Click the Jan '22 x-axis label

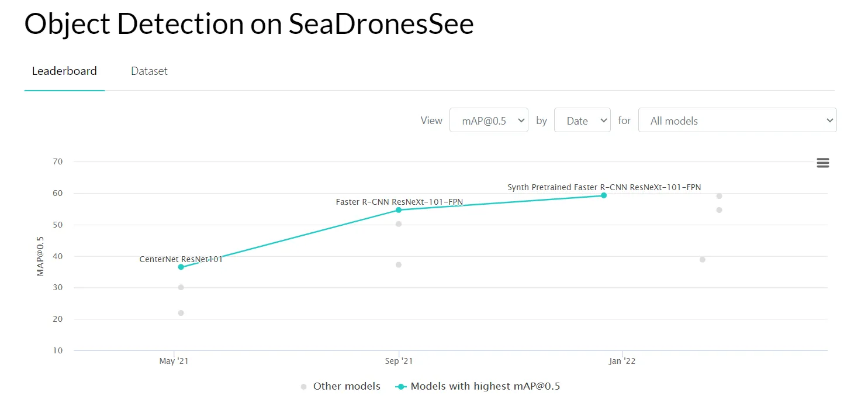(622, 362)
